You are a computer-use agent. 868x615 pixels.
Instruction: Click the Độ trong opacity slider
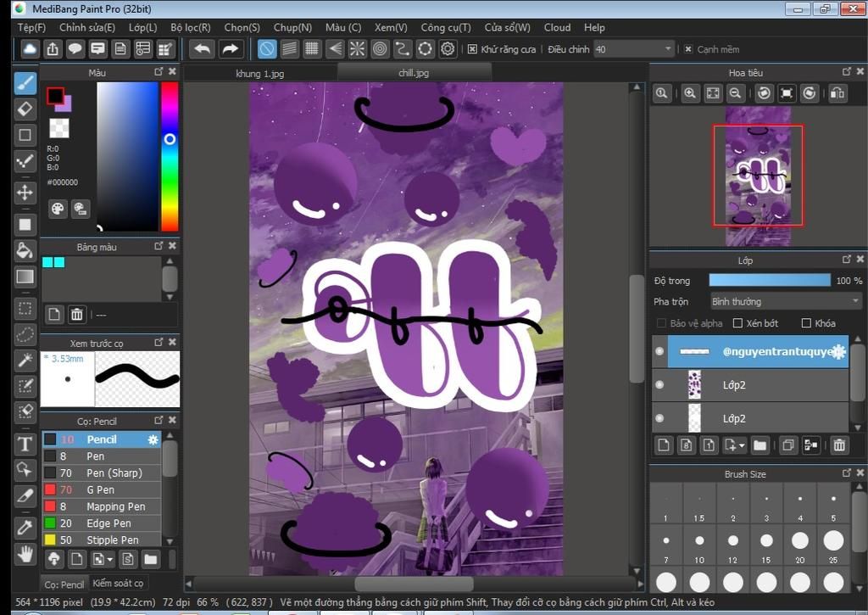coord(770,280)
